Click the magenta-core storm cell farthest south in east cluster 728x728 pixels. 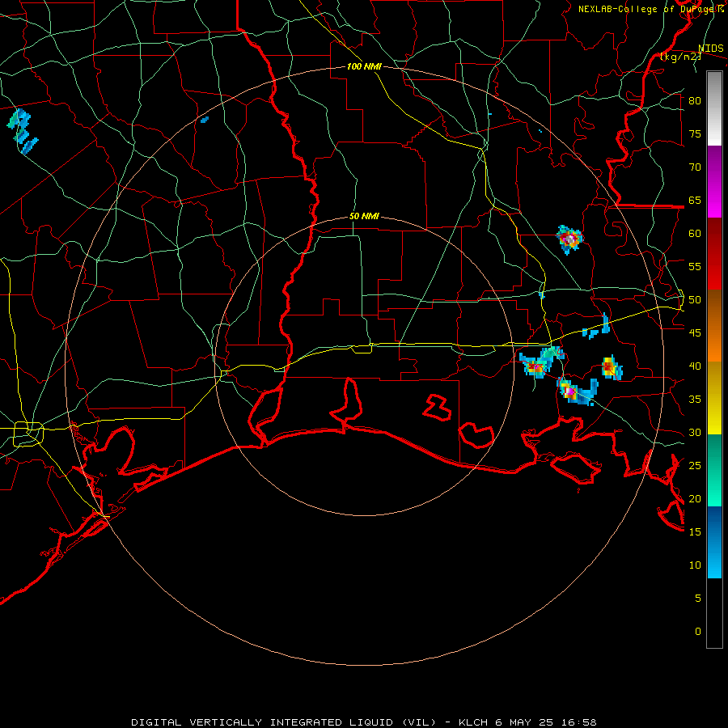pos(570,392)
